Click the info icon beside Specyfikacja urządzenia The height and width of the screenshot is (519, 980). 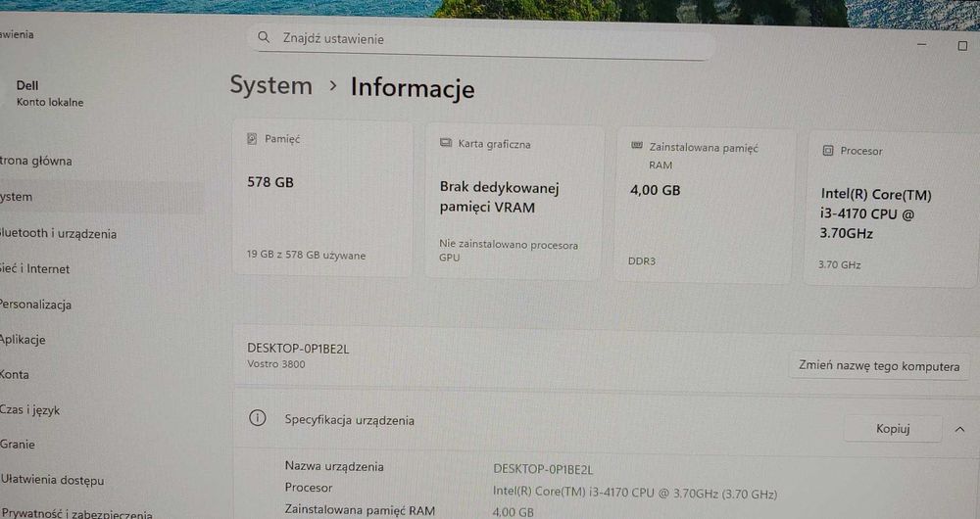click(258, 418)
